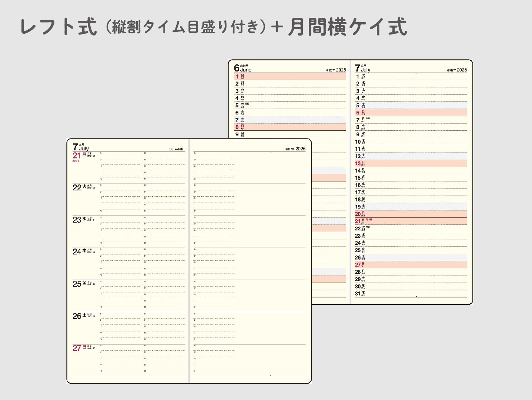Viewport: 532px width, 400px height.
Task: Click July 2 row in monthly page
Action: click(411, 84)
